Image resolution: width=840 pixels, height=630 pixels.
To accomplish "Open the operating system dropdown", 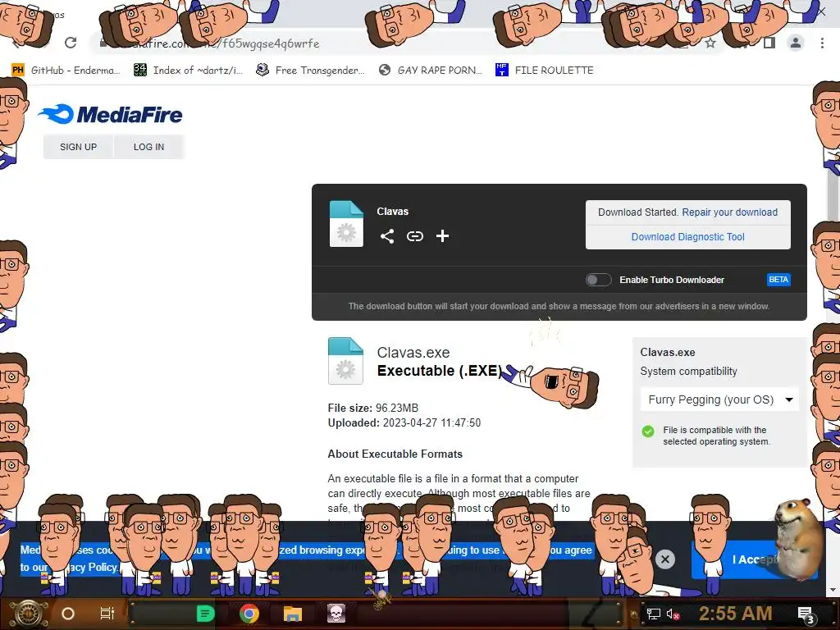I will (x=719, y=399).
